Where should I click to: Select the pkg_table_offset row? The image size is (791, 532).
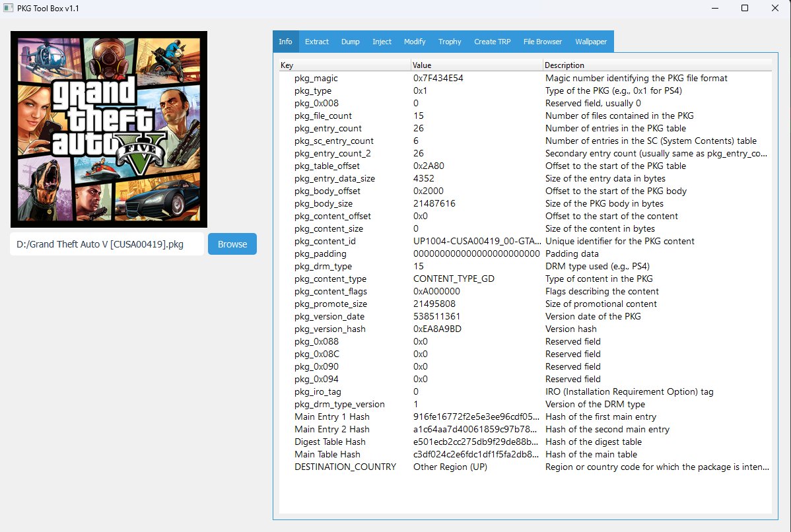click(525, 166)
